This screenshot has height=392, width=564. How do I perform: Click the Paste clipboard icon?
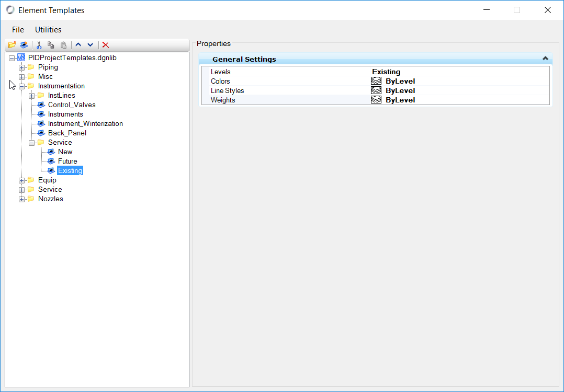[x=63, y=45]
